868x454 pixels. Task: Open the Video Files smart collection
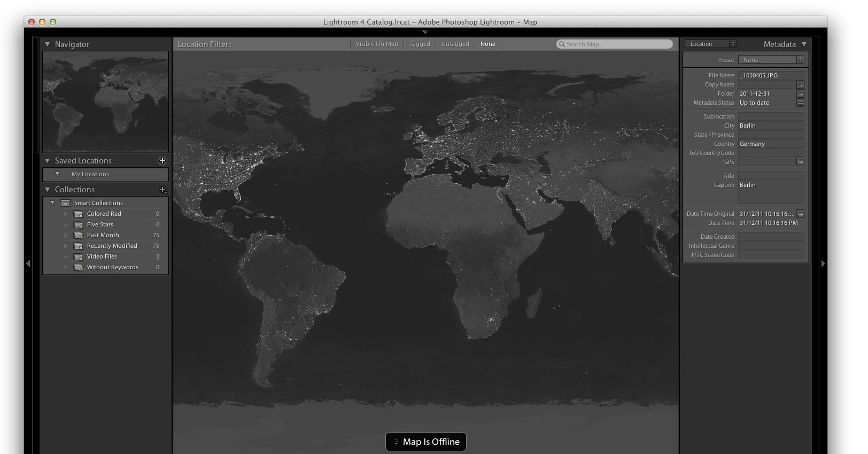click(102, 257)
